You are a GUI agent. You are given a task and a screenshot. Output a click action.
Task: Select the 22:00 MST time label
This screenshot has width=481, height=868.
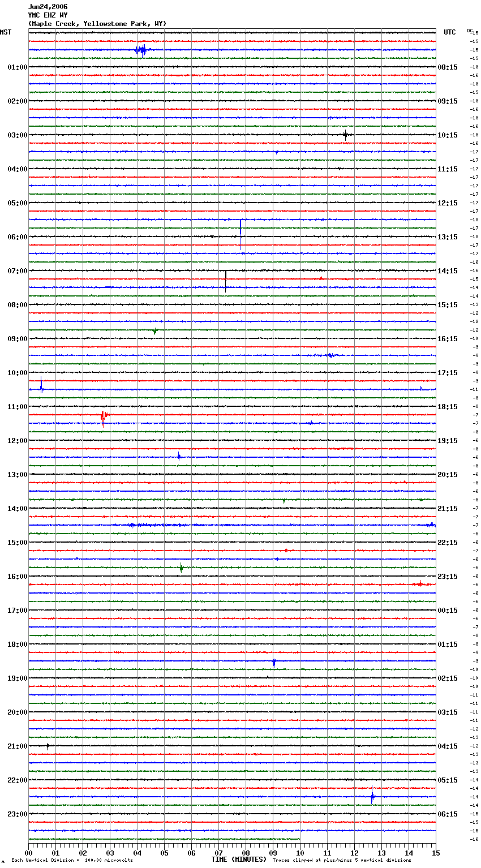pos(18,780)
